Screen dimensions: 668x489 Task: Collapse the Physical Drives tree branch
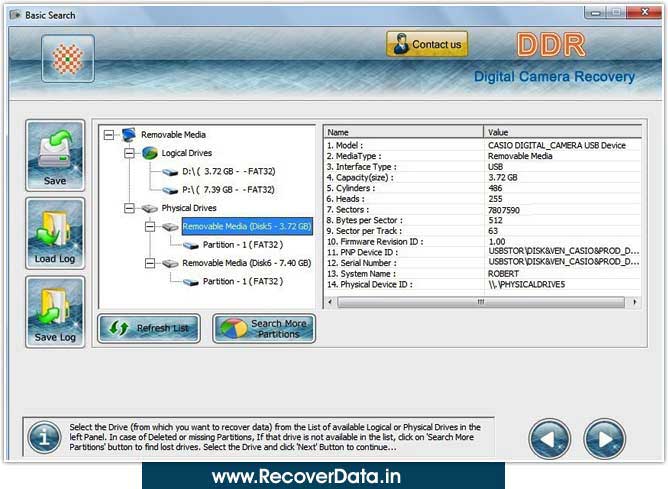click(x=129, y=208)
